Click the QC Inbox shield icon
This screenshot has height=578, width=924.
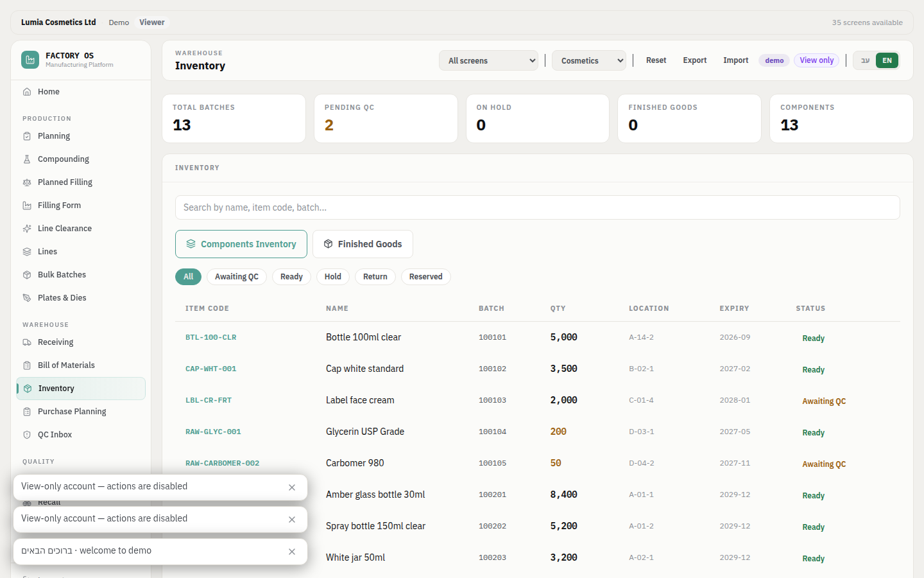tap(27, 435)
